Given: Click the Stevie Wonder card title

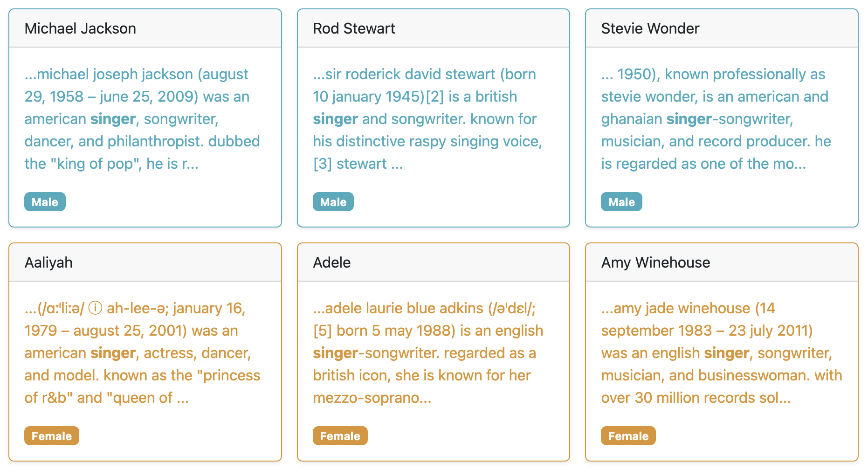Looking at the screenshot, I should pos(650,28).
